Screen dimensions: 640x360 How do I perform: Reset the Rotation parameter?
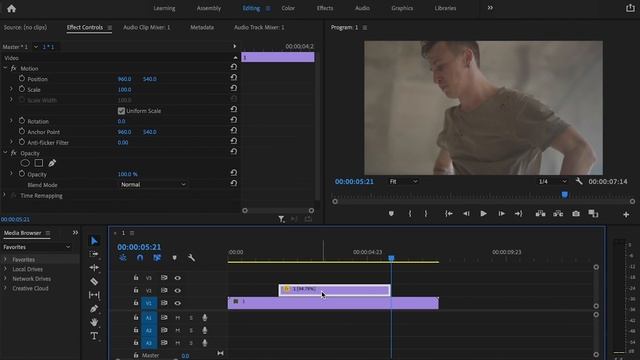(233, 120)
